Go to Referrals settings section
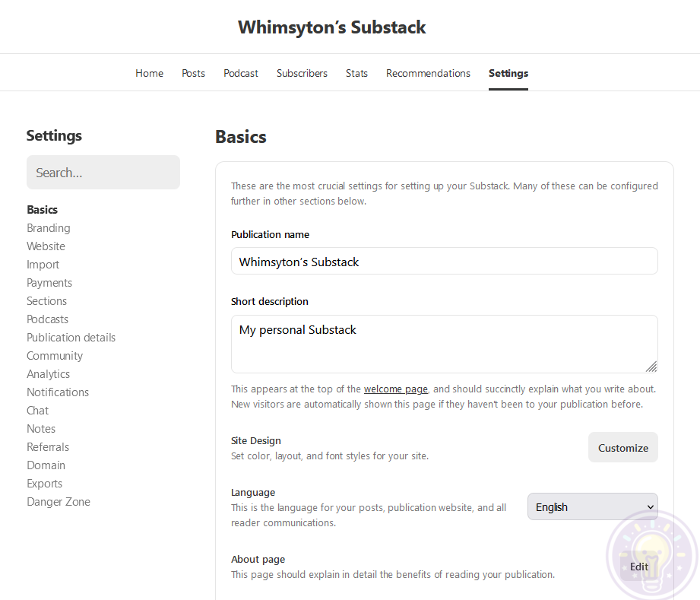This screenshot has width=700, height=600. point(48,447)
